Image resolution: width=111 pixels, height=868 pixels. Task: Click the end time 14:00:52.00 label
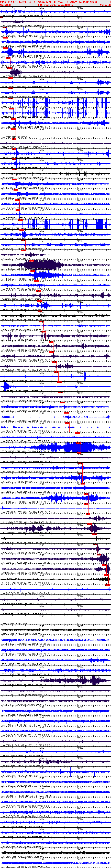pyautogui.click(x=105, y=5)
